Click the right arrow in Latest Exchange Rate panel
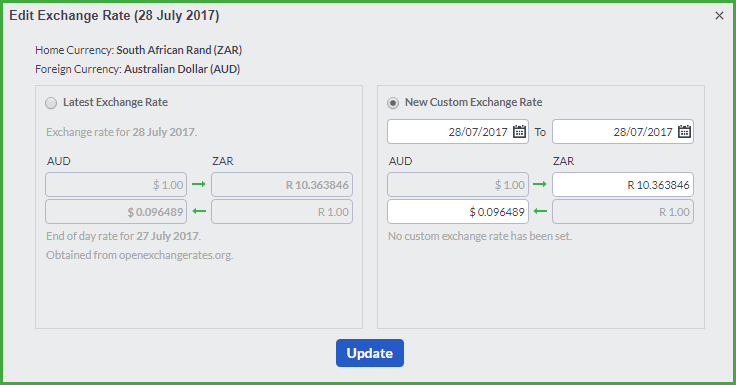Viewport: 736px width, 385px height. pyautogui.click(x=199, y=184)
